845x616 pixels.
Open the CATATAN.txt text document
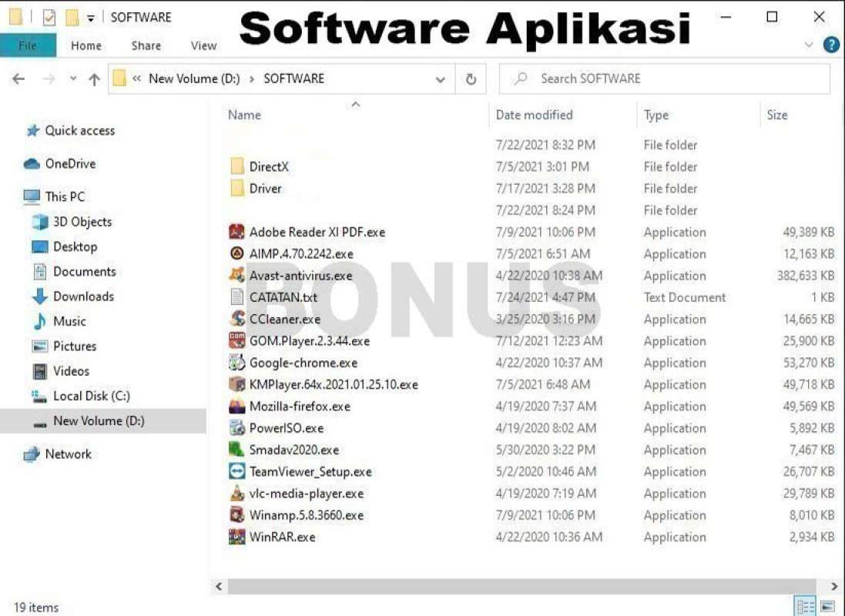(x=237, y=297)
